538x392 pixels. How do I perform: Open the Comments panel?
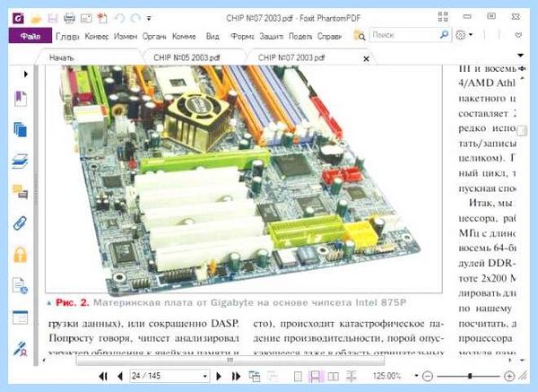(x=21, y=192)
